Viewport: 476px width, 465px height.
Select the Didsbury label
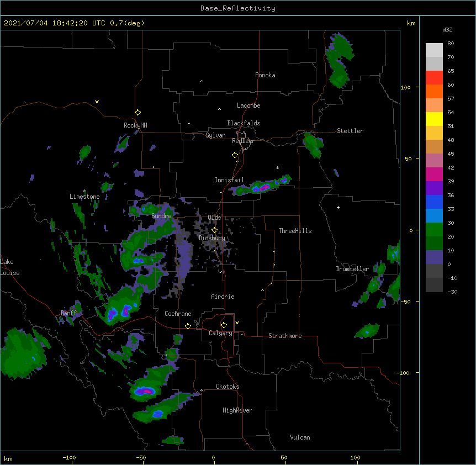(212, 238)
